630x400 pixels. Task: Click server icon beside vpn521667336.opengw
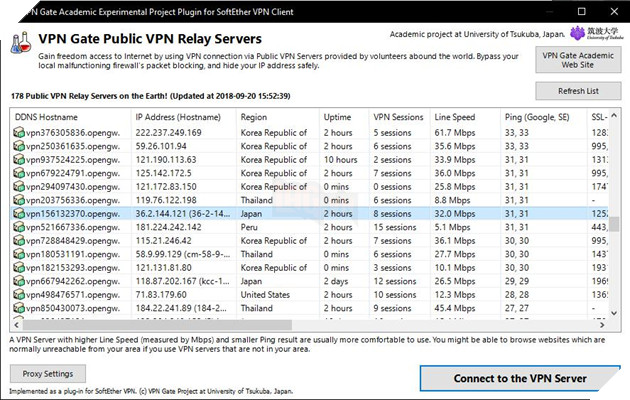(x=19, y=227)
